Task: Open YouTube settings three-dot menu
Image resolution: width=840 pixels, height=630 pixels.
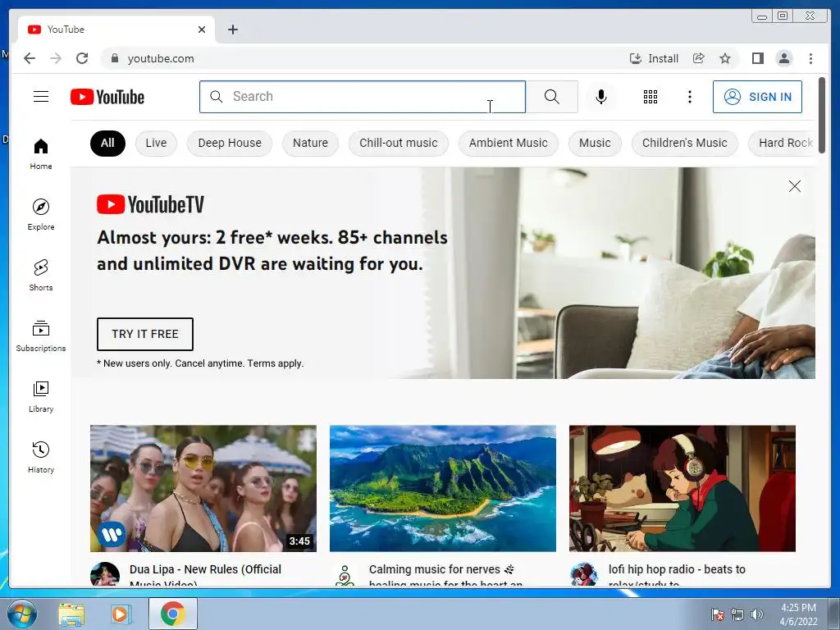Action: pyautogui.click(x=689, y=97)
